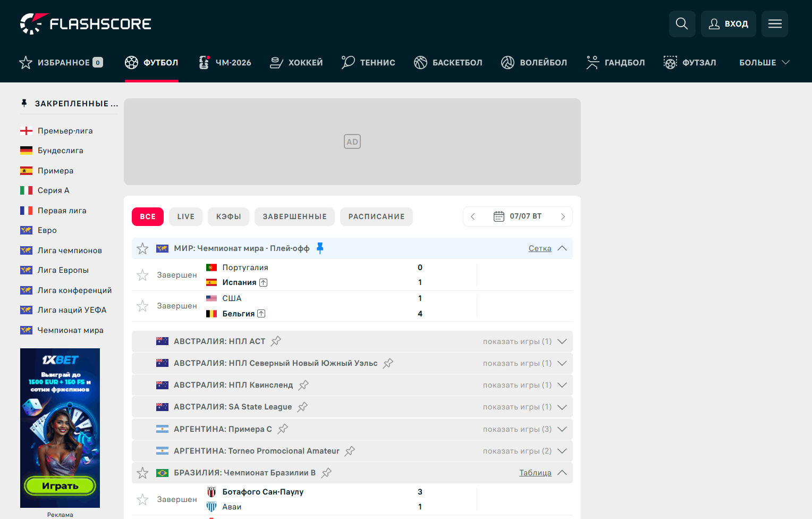Open the hamburger menu icon
812x519 pixels.
[775, 24]
